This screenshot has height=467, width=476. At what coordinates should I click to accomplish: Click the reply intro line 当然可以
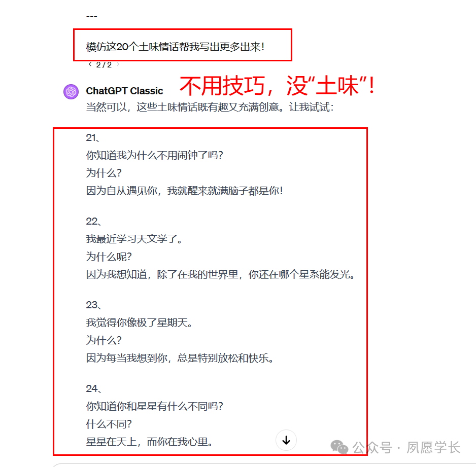tap(210, 107)
